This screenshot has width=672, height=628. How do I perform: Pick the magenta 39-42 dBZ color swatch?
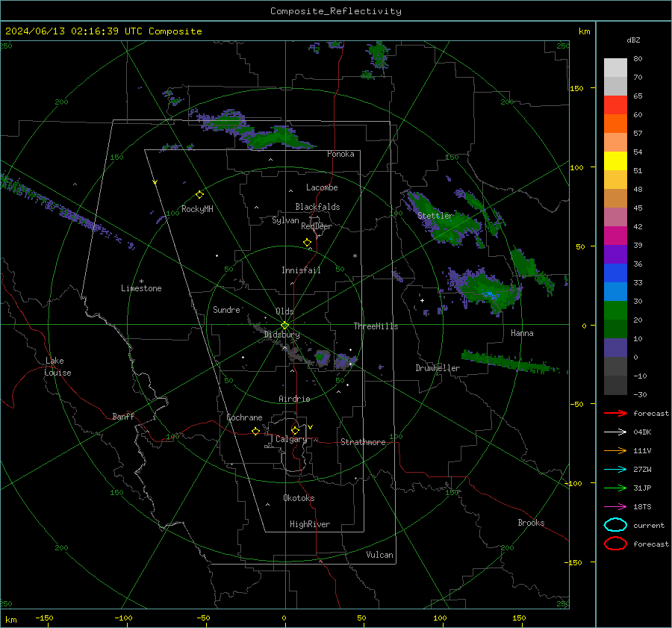coord(615,236)
